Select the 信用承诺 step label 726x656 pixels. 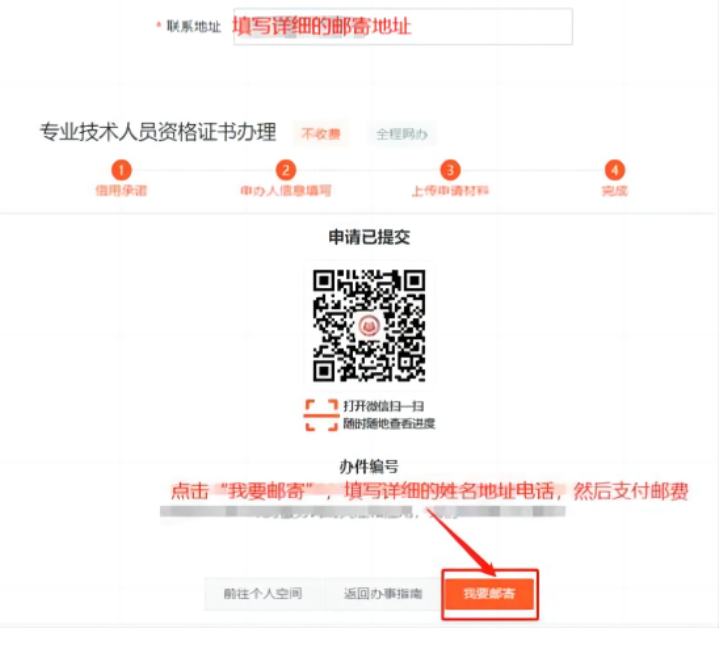[x=121, y=191]
